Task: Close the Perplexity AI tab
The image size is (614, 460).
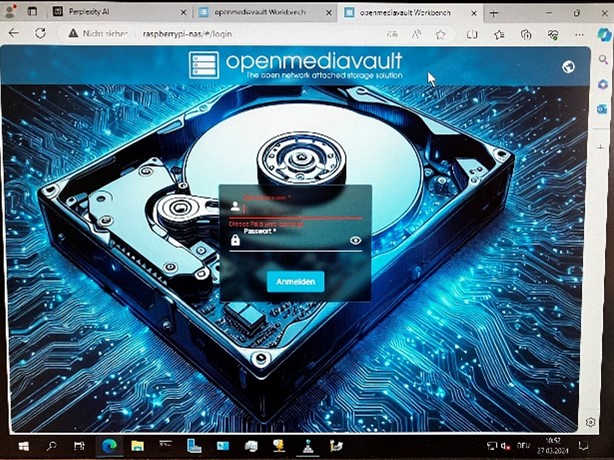Action: [x=183, y=13]
